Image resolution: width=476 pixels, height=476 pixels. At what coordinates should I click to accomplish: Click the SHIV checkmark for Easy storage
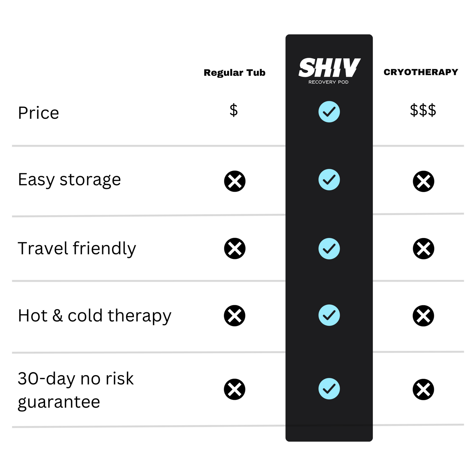coord(329,180)
